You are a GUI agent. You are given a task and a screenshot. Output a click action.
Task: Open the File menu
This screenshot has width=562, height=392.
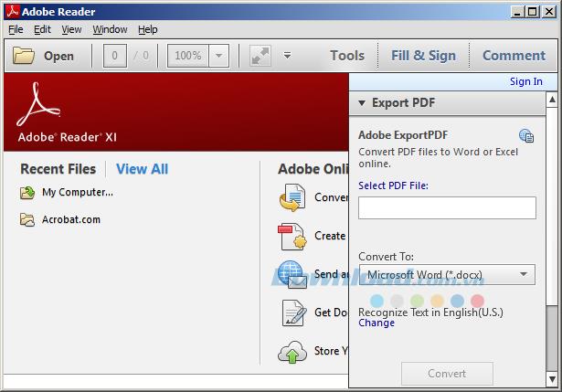[x=16, y=29]
